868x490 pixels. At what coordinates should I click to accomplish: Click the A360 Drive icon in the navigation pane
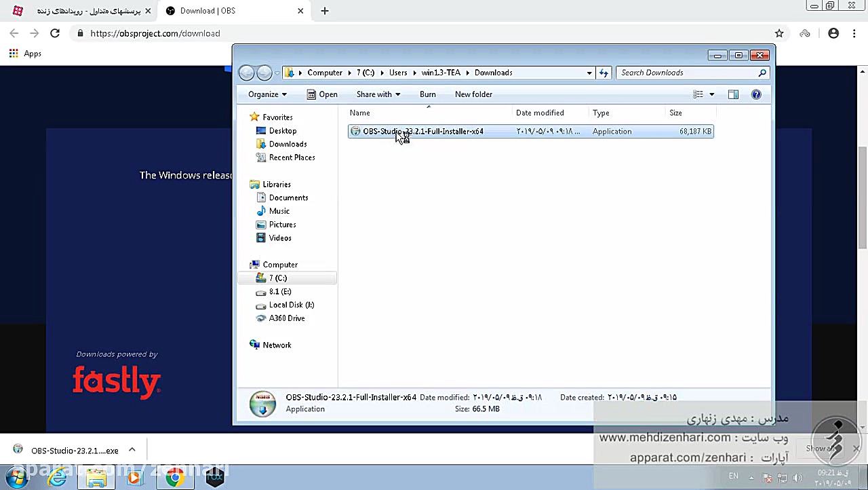click(x=261, y=318)
